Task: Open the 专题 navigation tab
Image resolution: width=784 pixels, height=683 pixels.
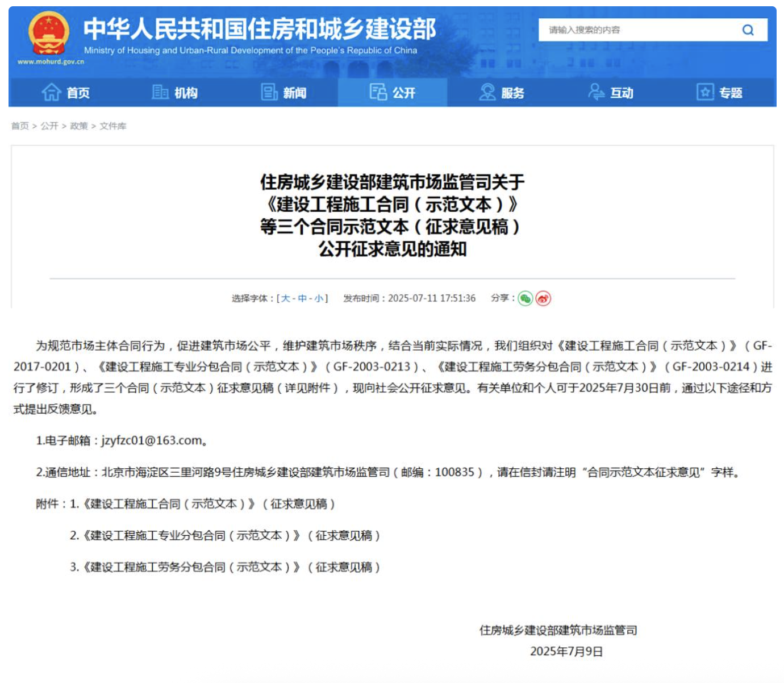Action: coord(720,92)
